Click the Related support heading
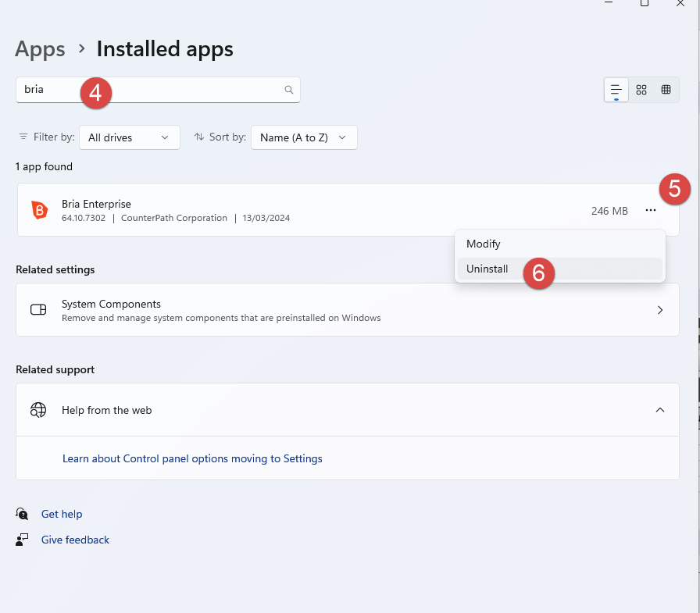Image resolution: width=700 pixels, height=613 pixels. point(55,369)
